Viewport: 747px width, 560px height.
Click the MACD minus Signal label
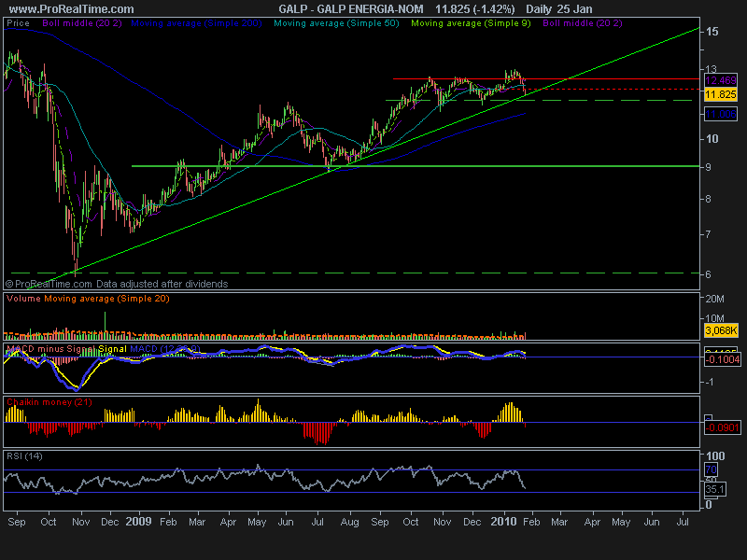coord(50,349)
